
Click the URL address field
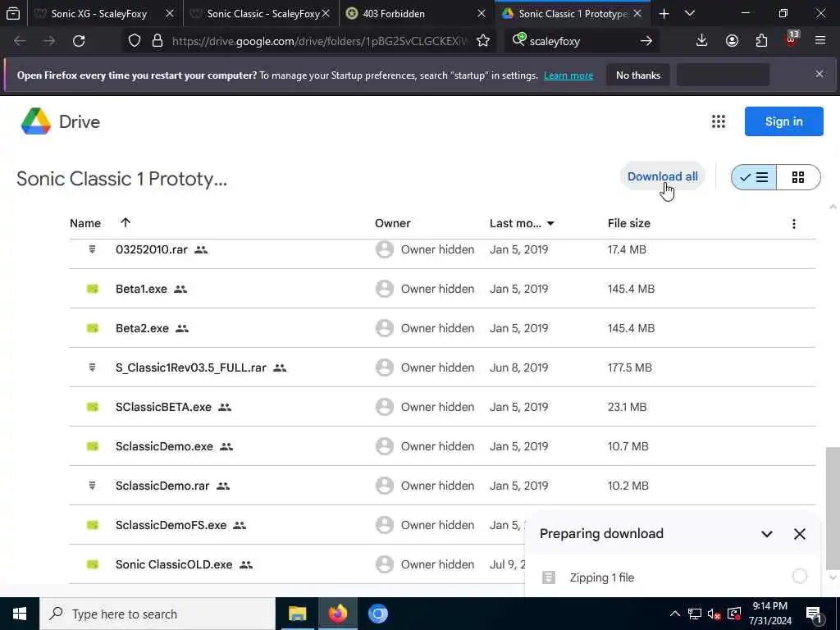pos(319,41)
